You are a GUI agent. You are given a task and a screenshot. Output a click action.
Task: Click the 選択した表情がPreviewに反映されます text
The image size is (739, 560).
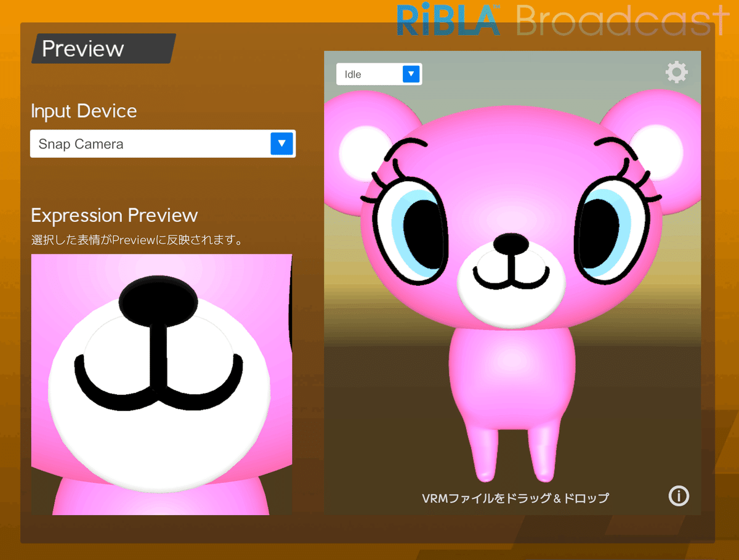[x=136, y=240]
